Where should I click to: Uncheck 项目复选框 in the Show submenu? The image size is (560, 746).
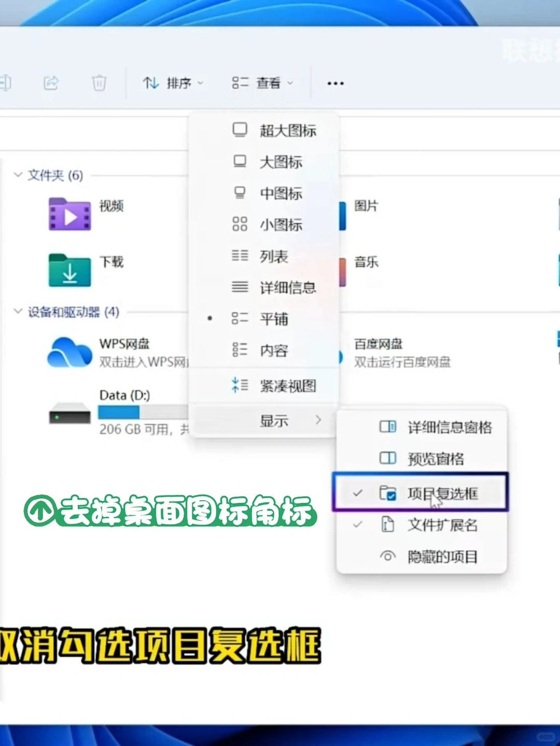[442, 494]
